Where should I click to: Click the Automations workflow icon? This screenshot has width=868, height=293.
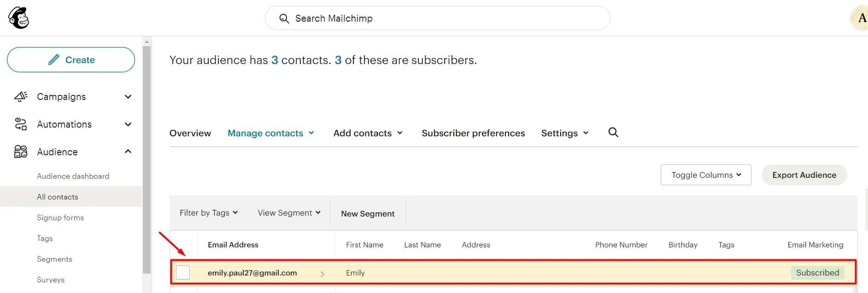(21, 124)
